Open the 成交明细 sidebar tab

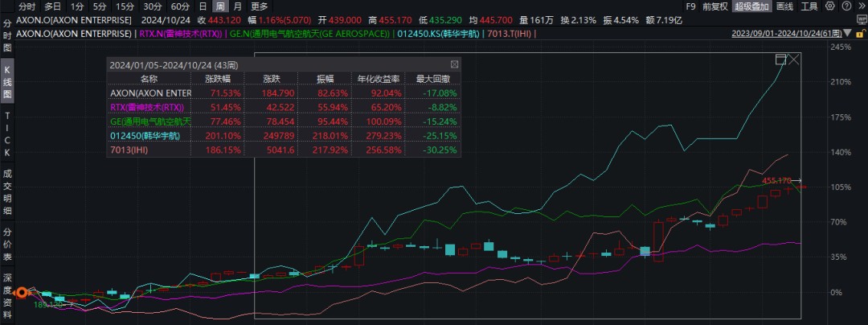click(x=7, y=192)
